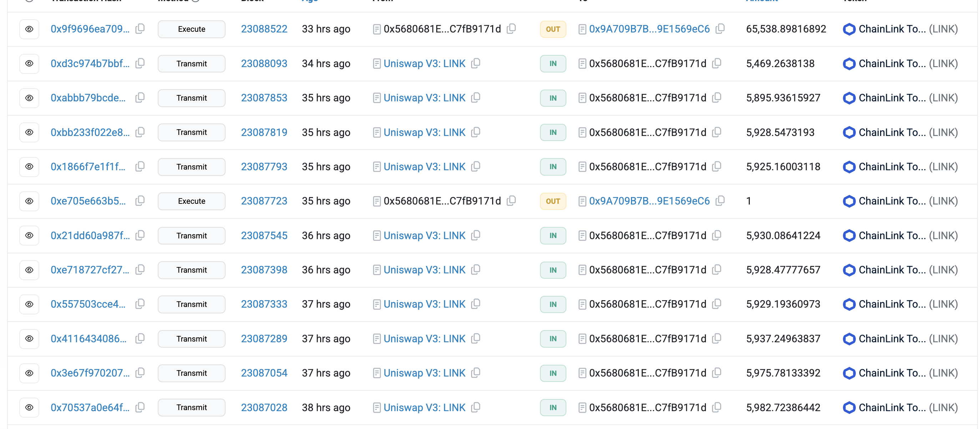Image resolution: width=980 pixels, height=429 pixels.
Task: Copy transaction hash 0xe705e663b5
Action: (140, 201)
